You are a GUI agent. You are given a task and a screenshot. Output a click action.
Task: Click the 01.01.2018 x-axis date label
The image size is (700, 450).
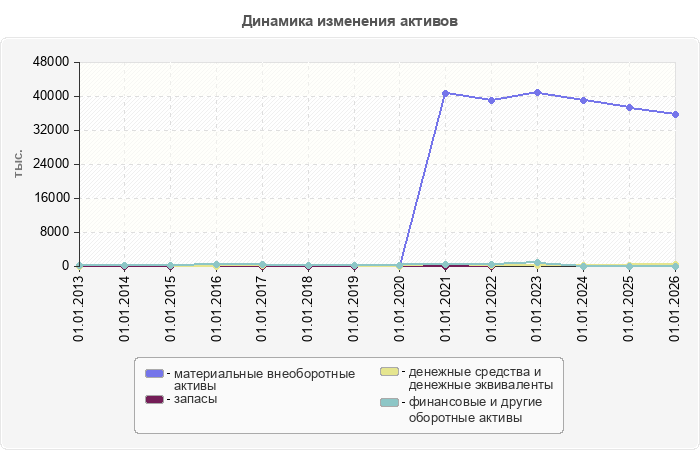pyautogui.click(x=308, y=309)
